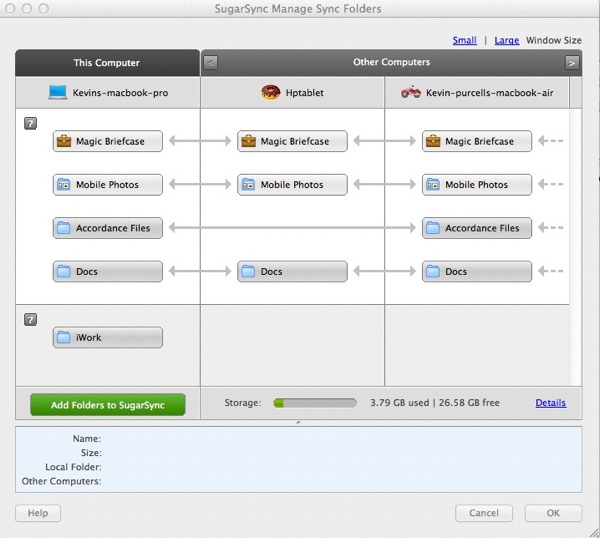600x538 pixels.
Task: Select Docs folder under Kevin-purcells-macbook-air
Action: coord(477,272)
